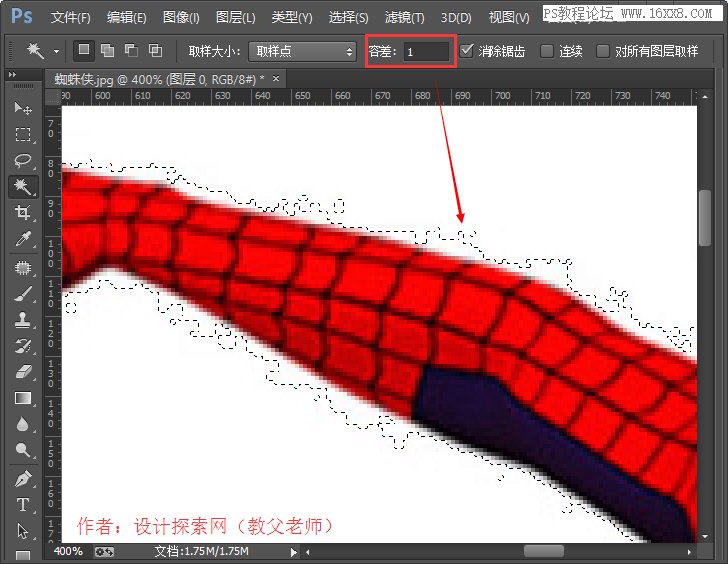Open the status bar info arrow menu
This screenshot has width=728, height=564.
(293, 552)
